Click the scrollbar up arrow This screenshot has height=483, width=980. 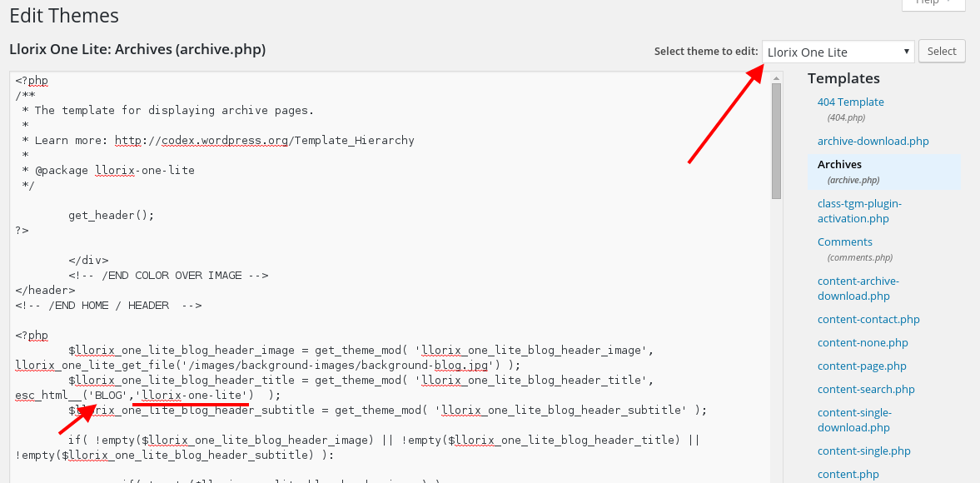[776, 78]
